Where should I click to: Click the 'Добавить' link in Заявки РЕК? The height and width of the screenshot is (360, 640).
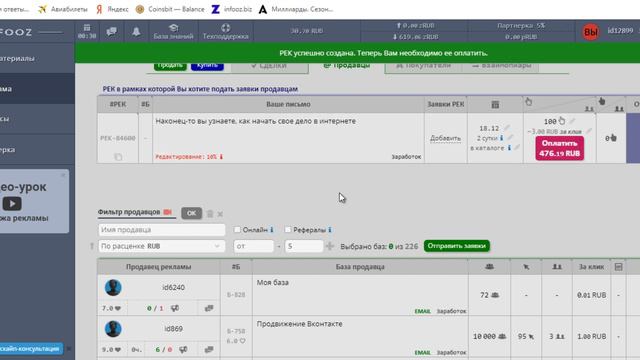click(445, 138)
